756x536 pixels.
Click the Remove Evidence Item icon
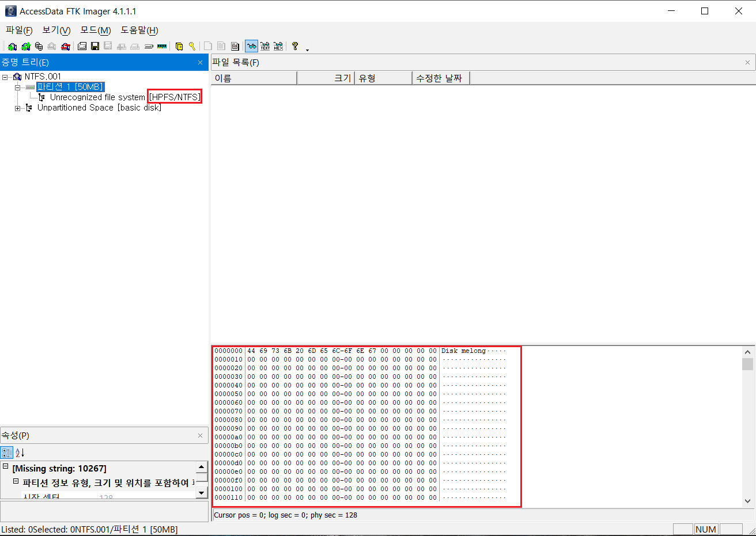click(x=52, y=46)
